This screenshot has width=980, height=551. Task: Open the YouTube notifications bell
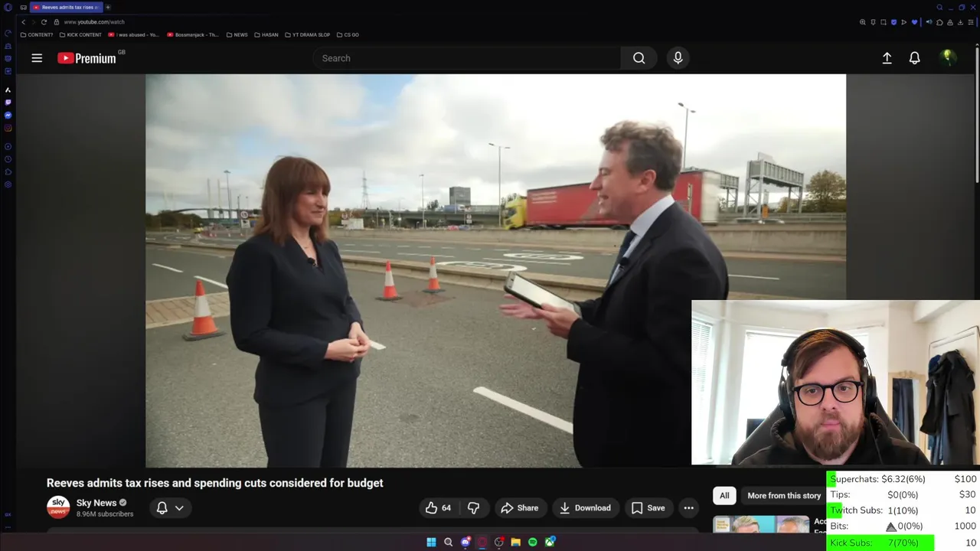pyautogui.click(x=914, y=58)
